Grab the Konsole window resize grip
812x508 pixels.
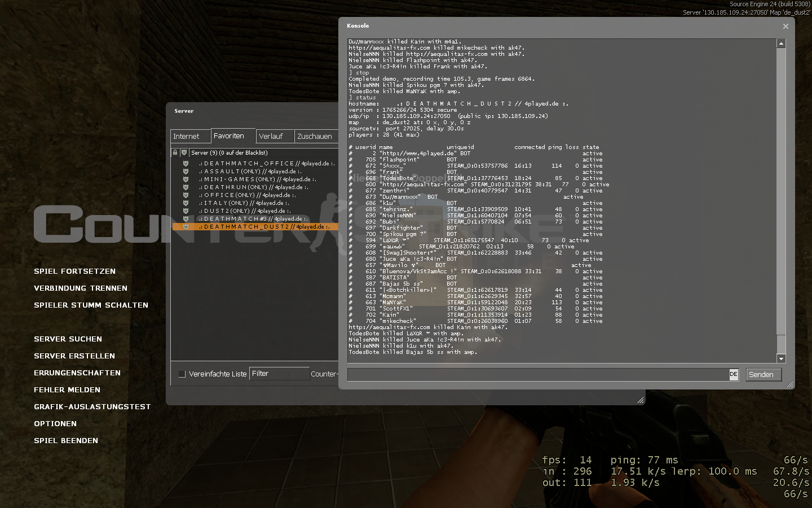[790, 384]
